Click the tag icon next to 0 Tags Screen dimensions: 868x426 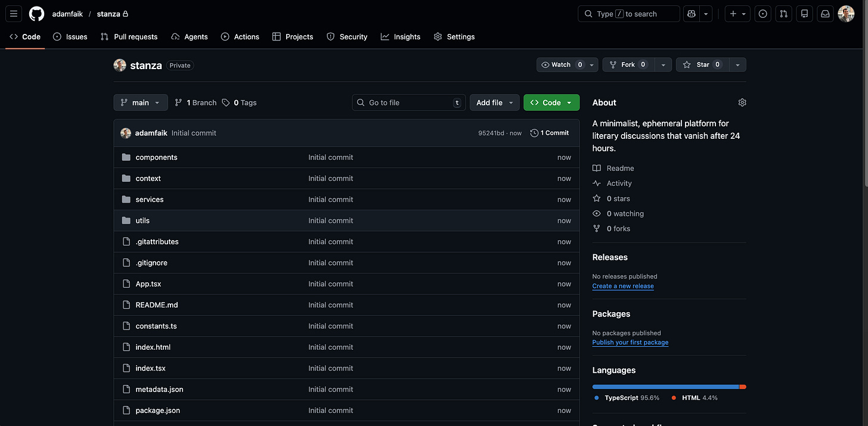[x=225, y=102]
